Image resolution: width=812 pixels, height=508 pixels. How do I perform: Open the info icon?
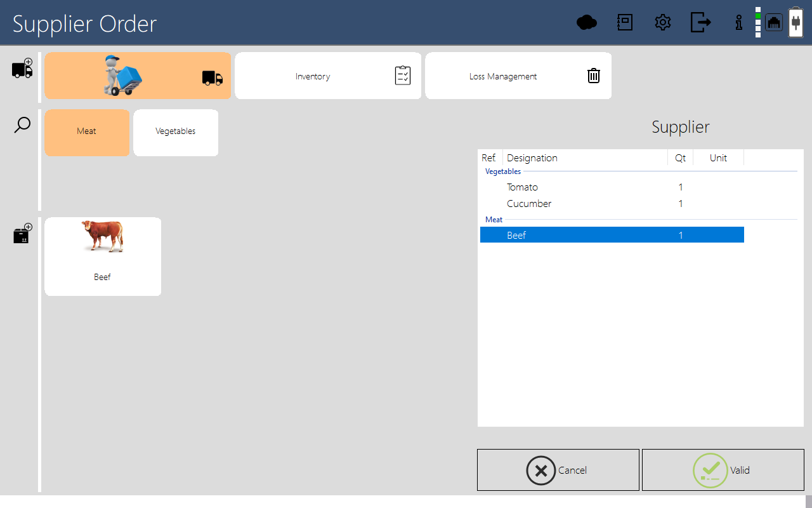click(x=738, y=22)
